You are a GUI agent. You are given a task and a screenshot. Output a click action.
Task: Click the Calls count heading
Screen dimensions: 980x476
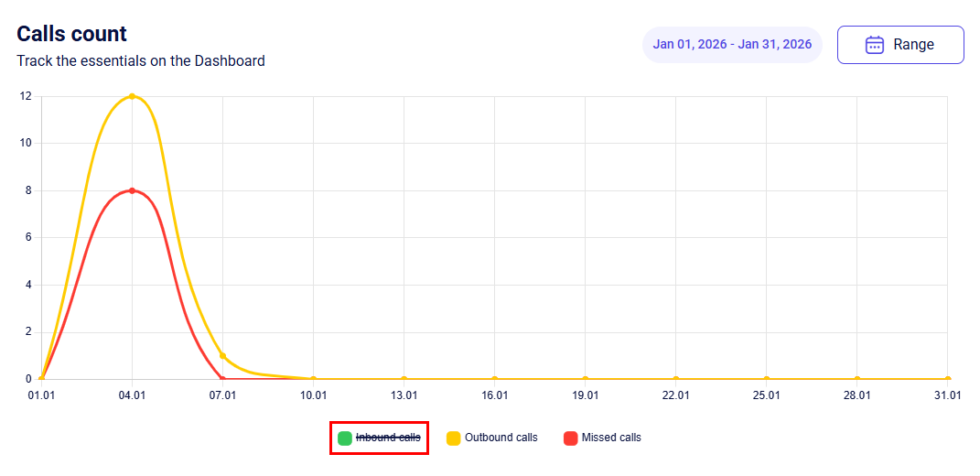tap(72, 34)
